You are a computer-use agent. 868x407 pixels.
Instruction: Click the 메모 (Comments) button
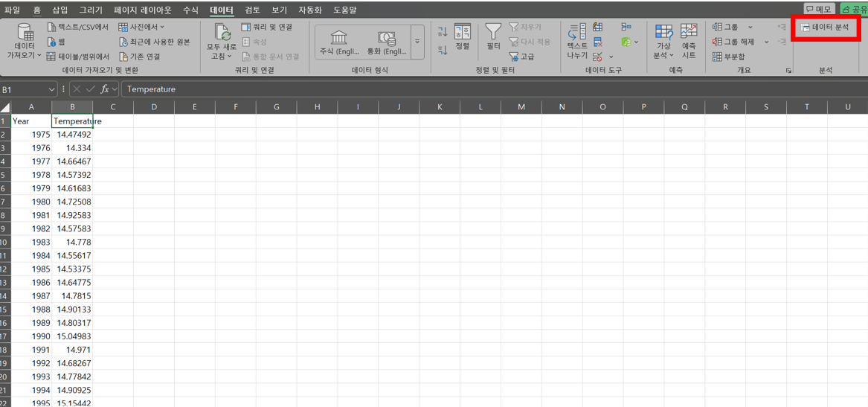(x=820, y=9)
